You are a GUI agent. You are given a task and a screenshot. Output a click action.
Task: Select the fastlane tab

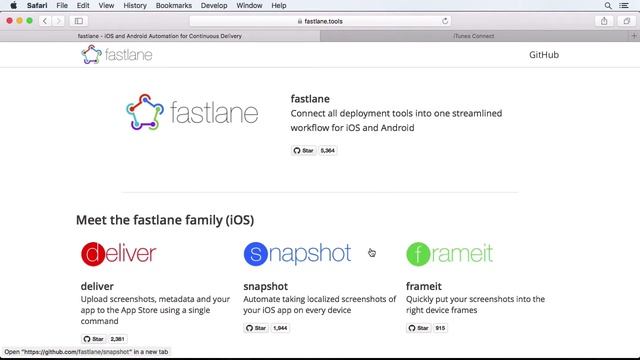pyautogui.click(x=160, y=36)
